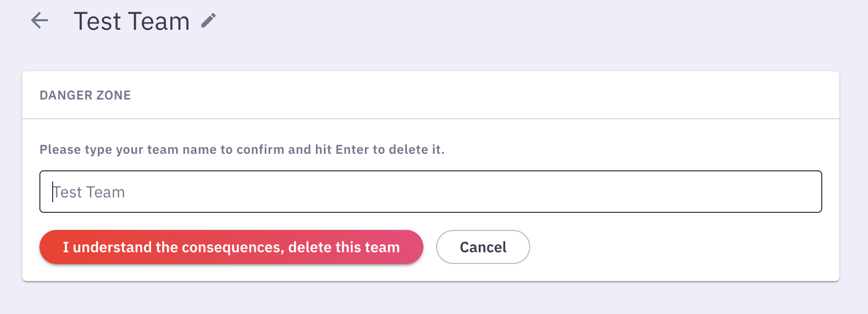Abort team deletion by clicking Cancel
Image resolution: width=868 pixels, height=314 pixels.
[x=482, y=247]
